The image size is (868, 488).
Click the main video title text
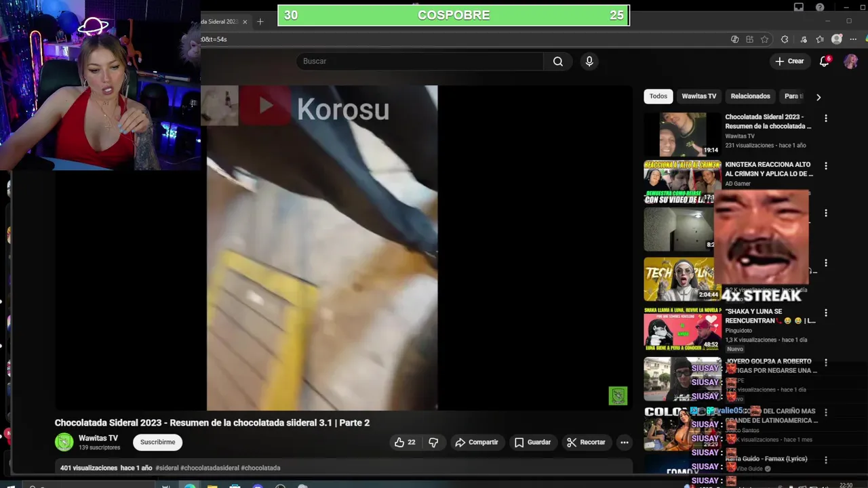212,422
